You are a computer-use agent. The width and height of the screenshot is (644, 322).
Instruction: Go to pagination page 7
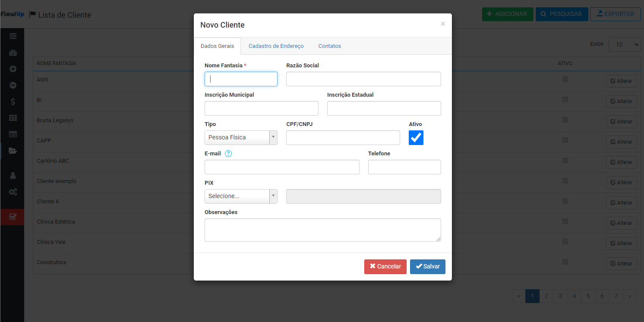(x=616, y=296)
